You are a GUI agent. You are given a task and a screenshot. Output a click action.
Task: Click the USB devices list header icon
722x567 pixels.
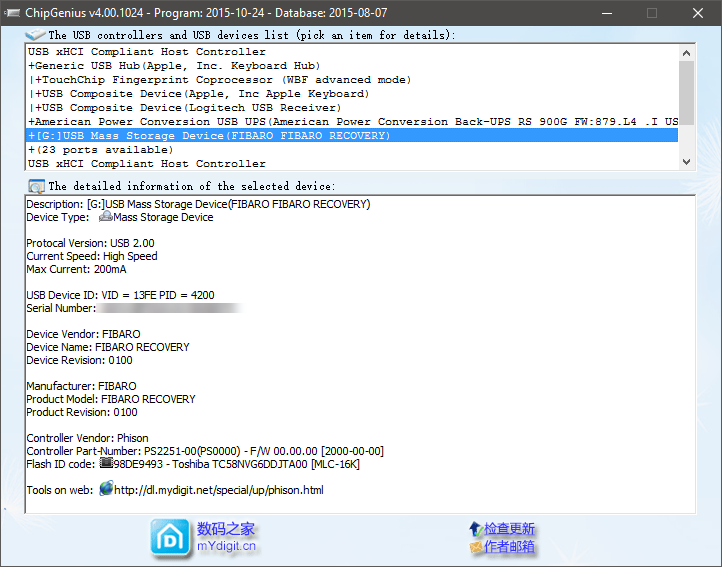pos(36,35)
